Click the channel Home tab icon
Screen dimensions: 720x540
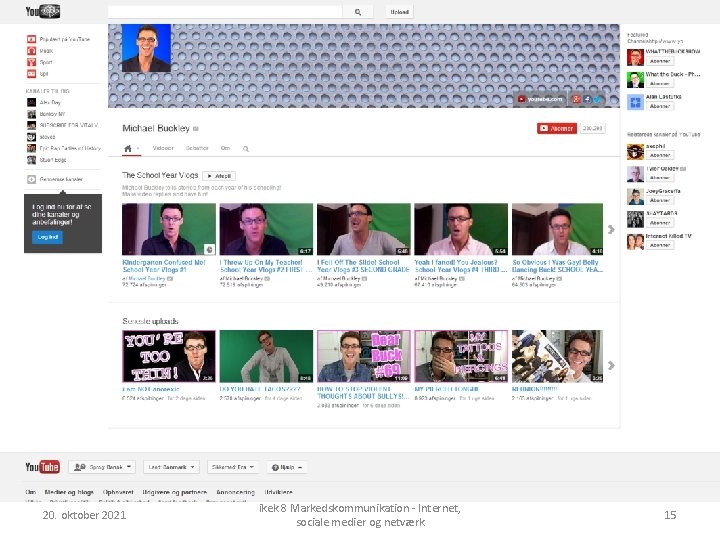click(128, 148)
